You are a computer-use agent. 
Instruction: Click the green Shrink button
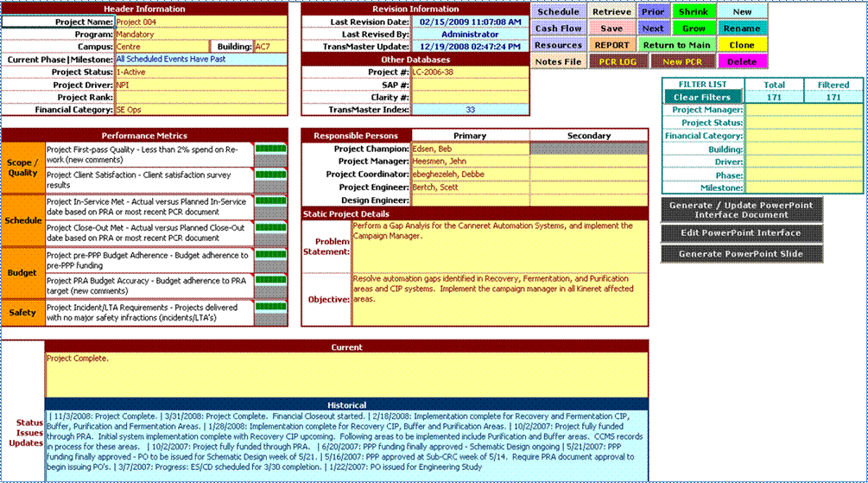(x=693, y=11)
